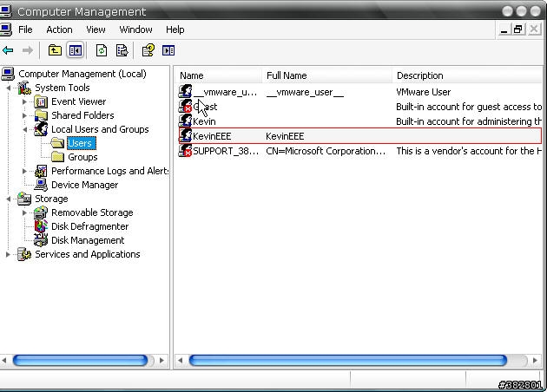The width and height of the screenshot is (547, 392).
Task: Select the Disk Management tree label
Action: pyautogui.click(x=88, y=240)
